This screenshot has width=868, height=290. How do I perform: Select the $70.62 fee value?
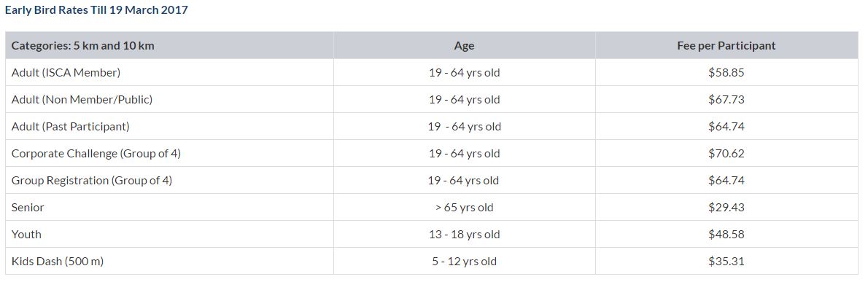click(726, 154)
